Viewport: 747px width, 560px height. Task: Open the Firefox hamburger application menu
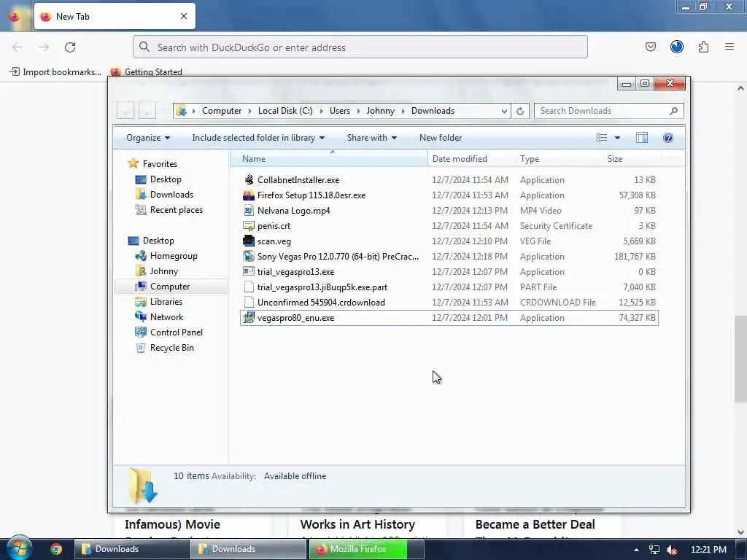click(729, 47)
